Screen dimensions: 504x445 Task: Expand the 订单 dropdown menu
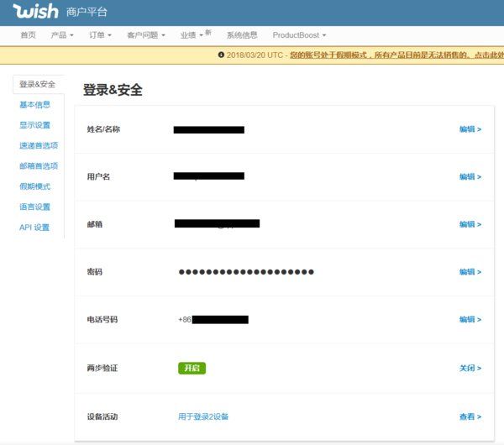(100, 35)
